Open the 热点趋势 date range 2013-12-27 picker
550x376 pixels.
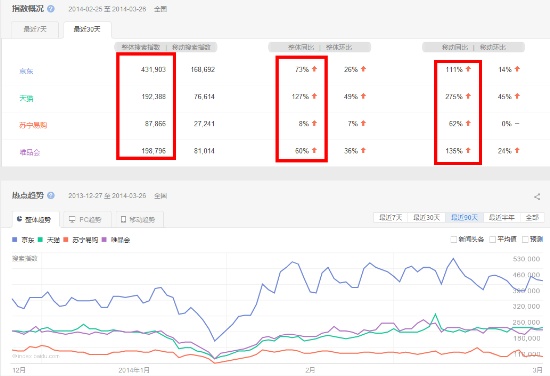107,196
